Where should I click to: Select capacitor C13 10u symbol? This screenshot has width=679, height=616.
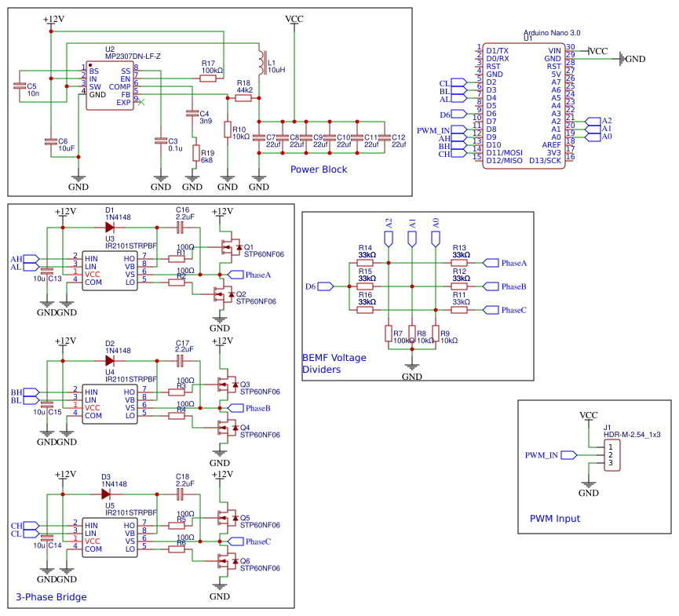coord(47,271)
